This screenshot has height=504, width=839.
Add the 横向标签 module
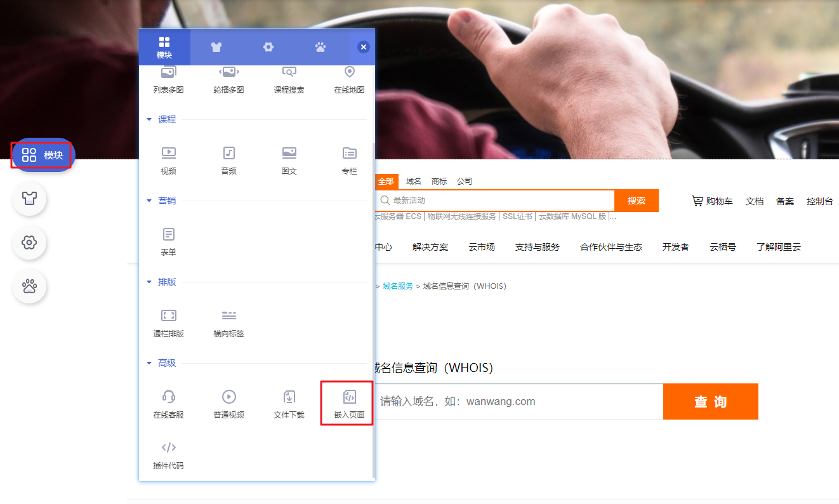pyautogui.click(x=228, y=324)
